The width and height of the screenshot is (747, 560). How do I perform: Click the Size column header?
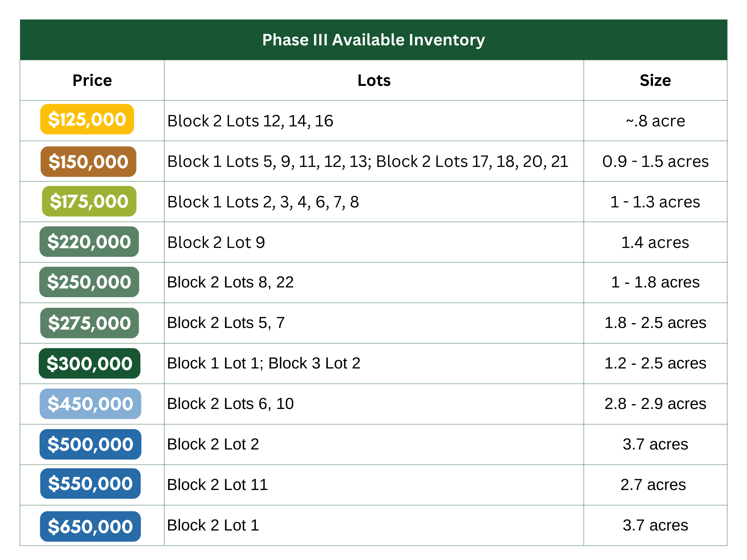655,80
